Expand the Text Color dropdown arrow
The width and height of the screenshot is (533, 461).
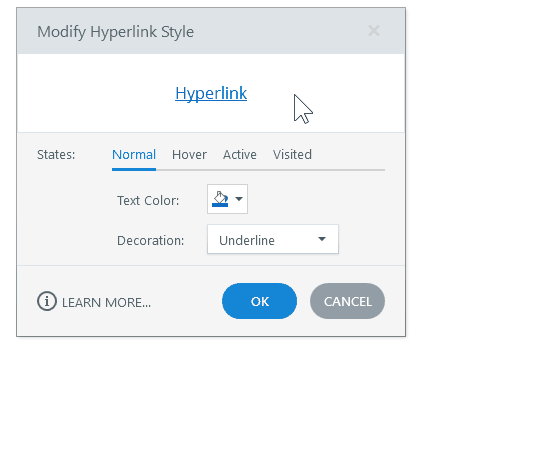(x=239, y=199)
